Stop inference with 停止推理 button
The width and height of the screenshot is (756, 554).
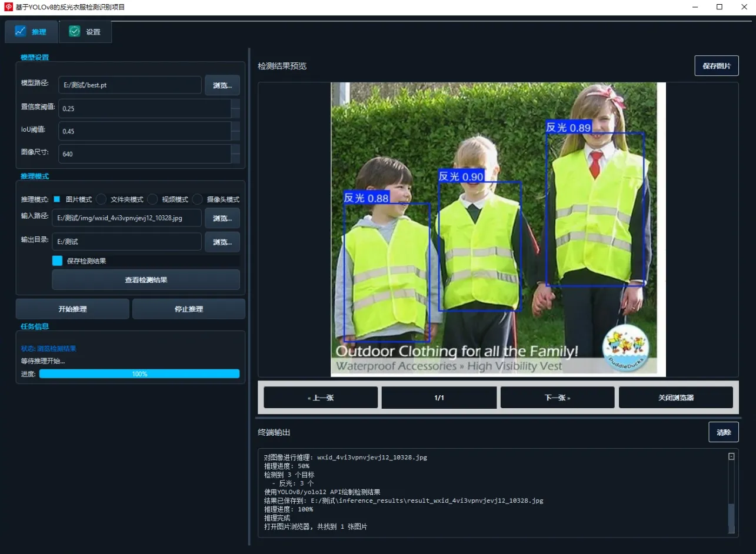pyautogui.click(x=189, y=309)
